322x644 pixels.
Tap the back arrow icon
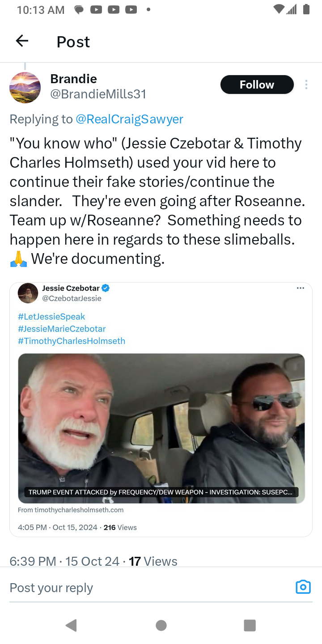click(22, 41)
